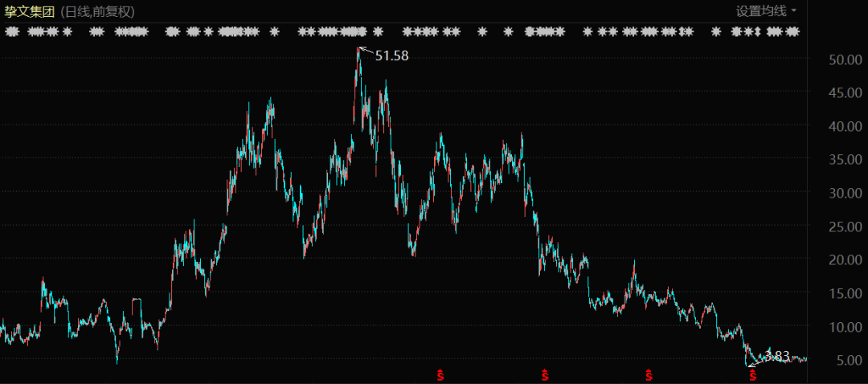Screen dimensions: 868x384
Task: Click the 10.00 price axis label
Action: 845,327
